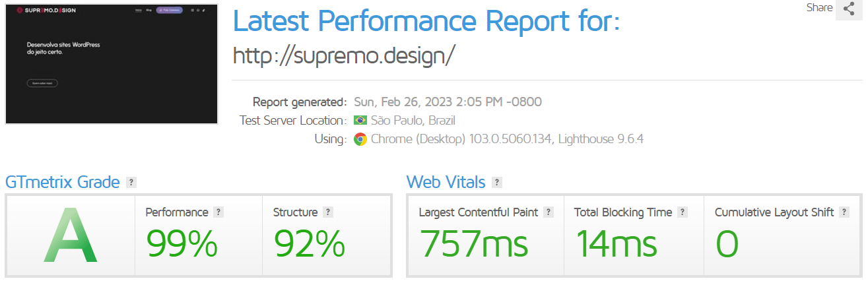Screen dimensions: 868x283
Task: Click the Brazil flag icon
Action: pyautogui.click(x=360, y=121)
